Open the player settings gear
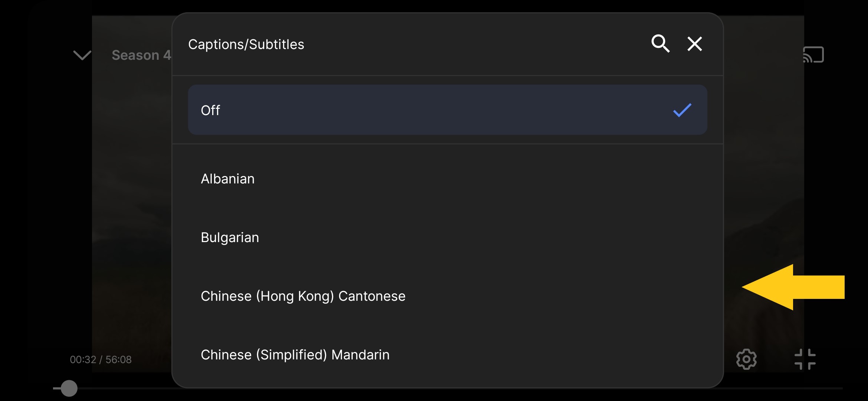Viewport: 868px width, 401px height. coord(746,359)
